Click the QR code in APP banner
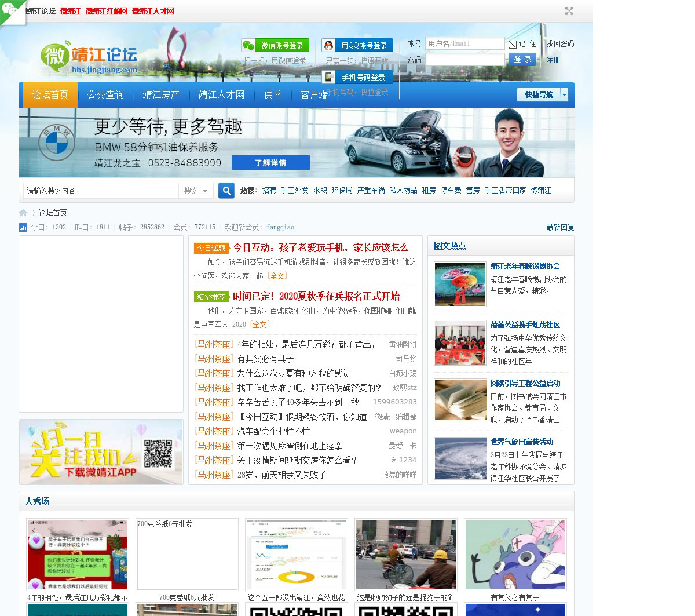This screenshot has width=695, height=616. 158,453
